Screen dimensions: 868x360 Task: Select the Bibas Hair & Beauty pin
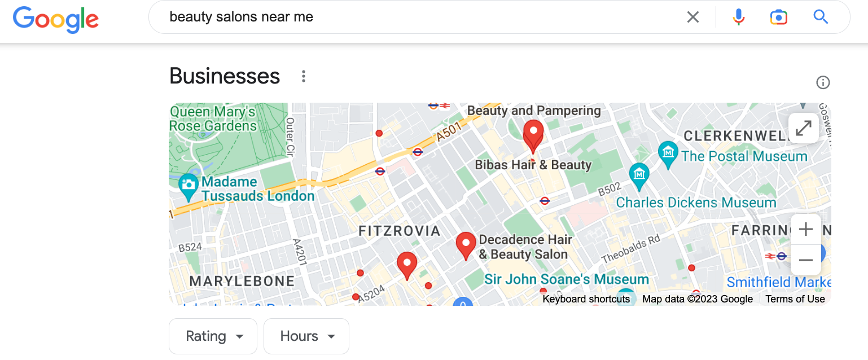(533, 136)
